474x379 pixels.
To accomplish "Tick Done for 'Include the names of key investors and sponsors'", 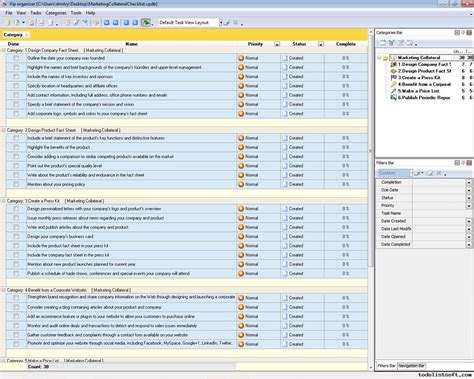I will (x=16, y=77).
